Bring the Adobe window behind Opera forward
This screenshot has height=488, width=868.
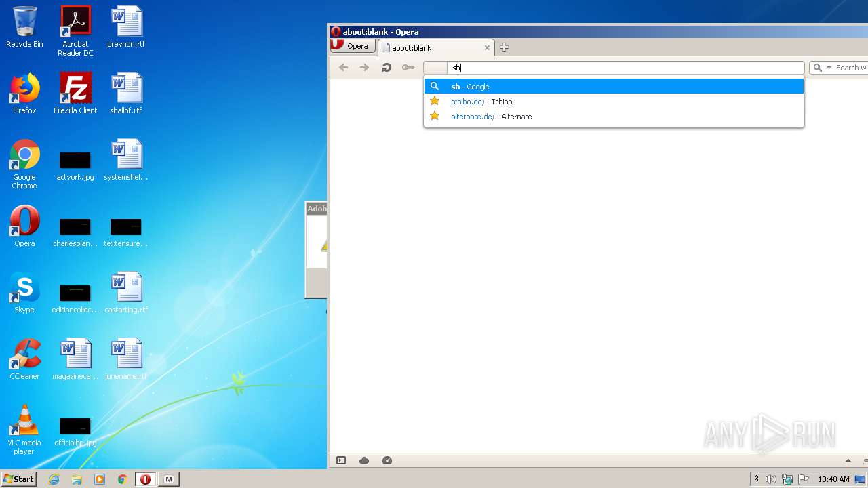[x=316, y=249]
